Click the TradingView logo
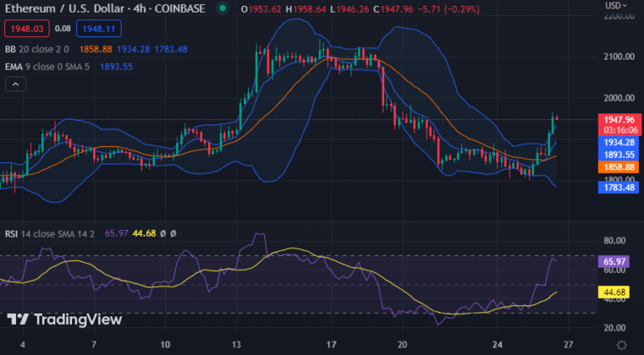The height and width of the screenshot is (355, 644). (x=65, y=319)
